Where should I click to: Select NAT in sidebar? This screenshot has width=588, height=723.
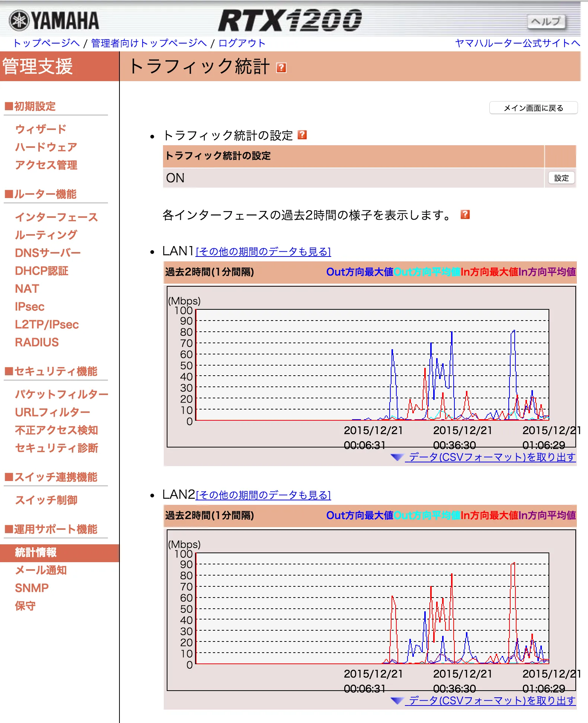click(x=27, y=289)
